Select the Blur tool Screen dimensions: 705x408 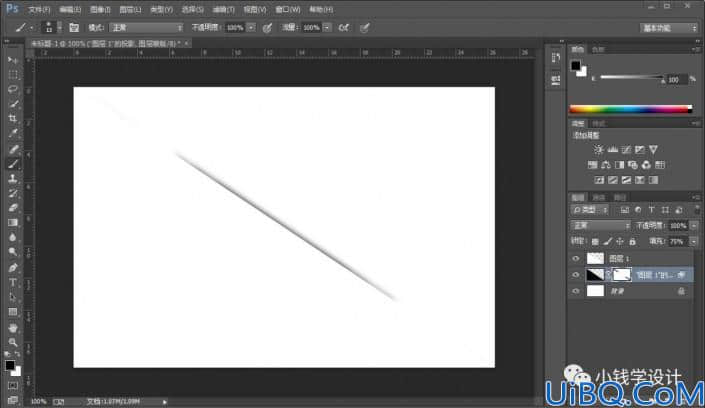[x=13, y=237]
